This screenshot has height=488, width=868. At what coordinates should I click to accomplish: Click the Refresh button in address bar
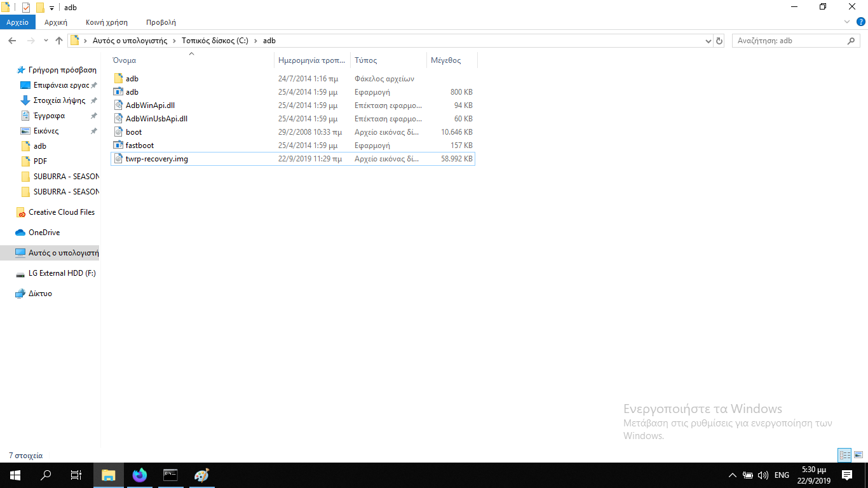point(719,41)
